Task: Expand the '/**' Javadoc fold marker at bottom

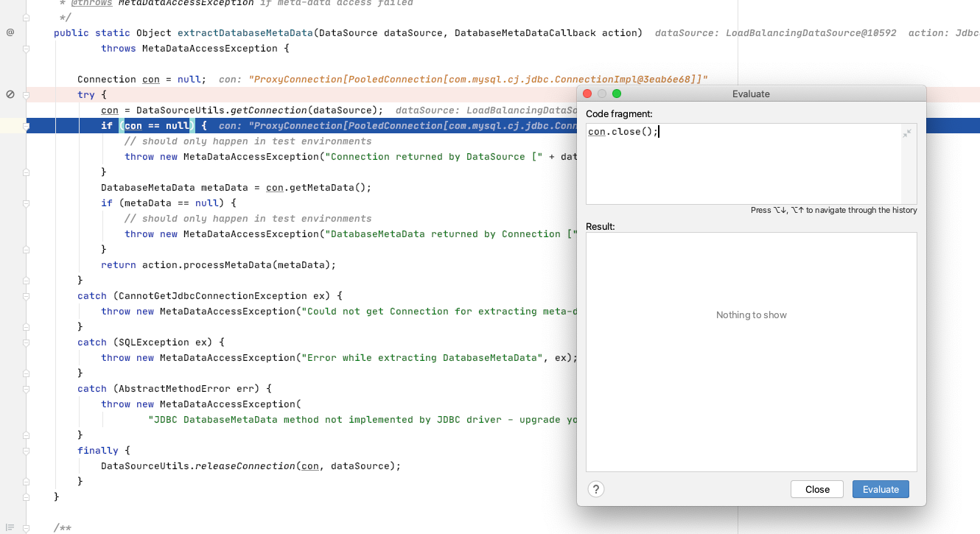Action: click(x=26, y=528)
